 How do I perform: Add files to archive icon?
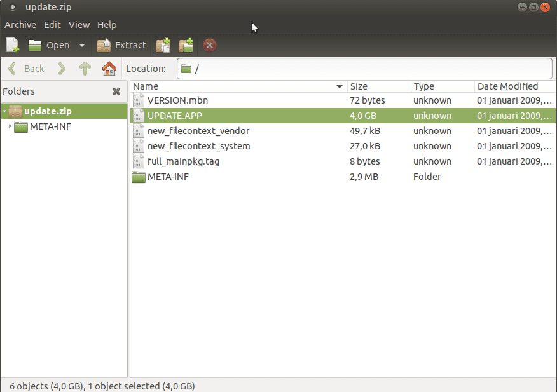pyautogui.click(x=163, y=45)
